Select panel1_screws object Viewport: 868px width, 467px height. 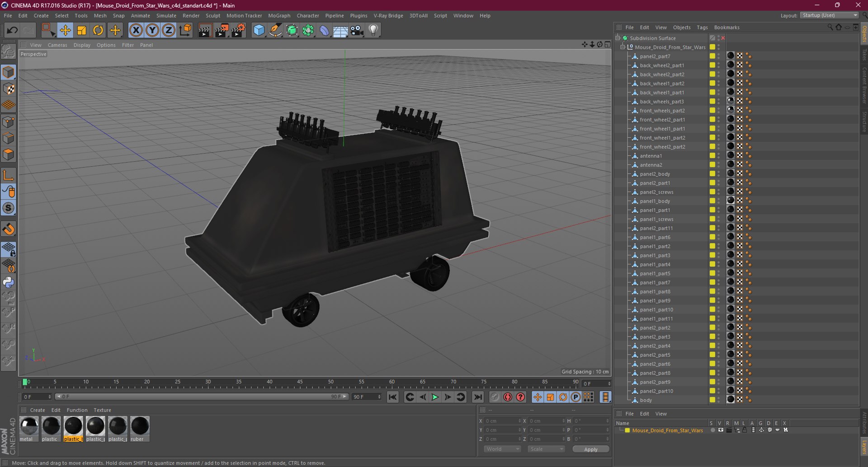point(656,219)
